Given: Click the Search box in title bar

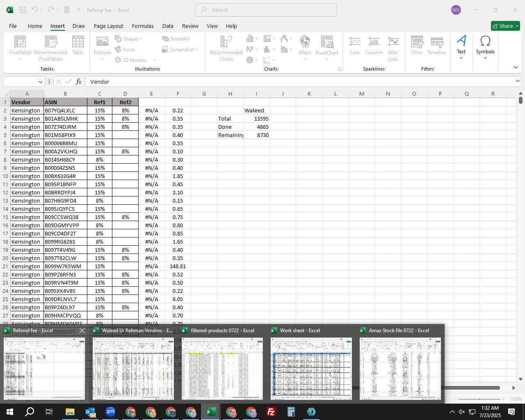Looking at the screenshot, I should pos(266,10).
